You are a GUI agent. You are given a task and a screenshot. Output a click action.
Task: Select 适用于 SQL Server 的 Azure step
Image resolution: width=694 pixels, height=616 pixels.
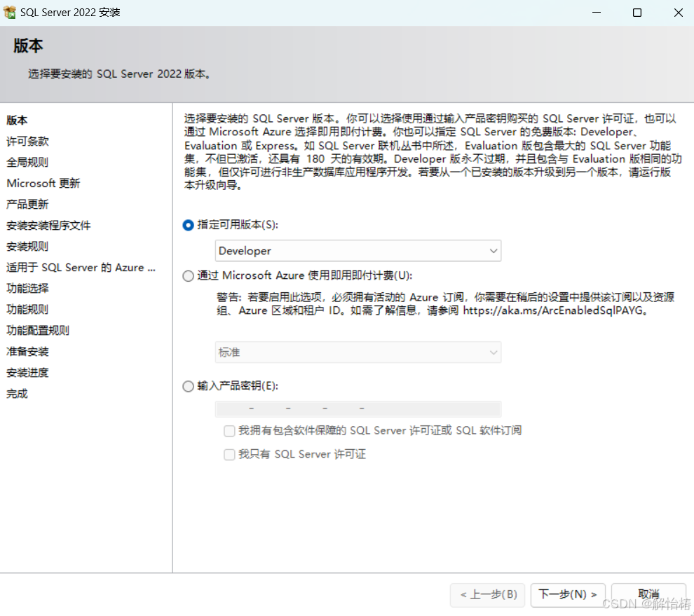coord(81,268)
